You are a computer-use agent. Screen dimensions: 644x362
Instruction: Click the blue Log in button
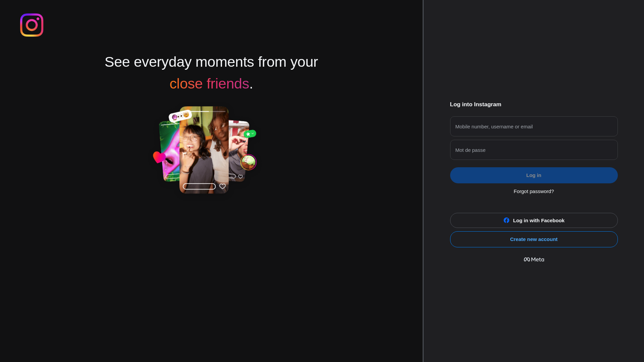click(x=534, y=175)
